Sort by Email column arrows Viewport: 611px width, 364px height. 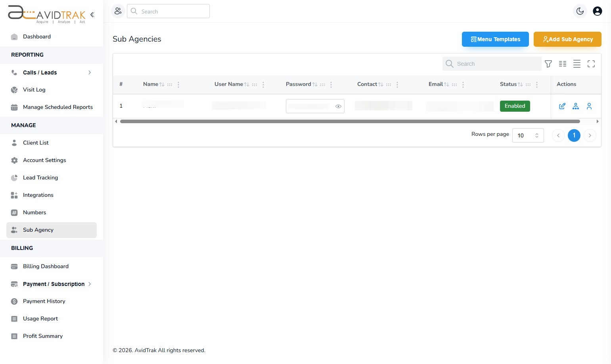point(446,84)
